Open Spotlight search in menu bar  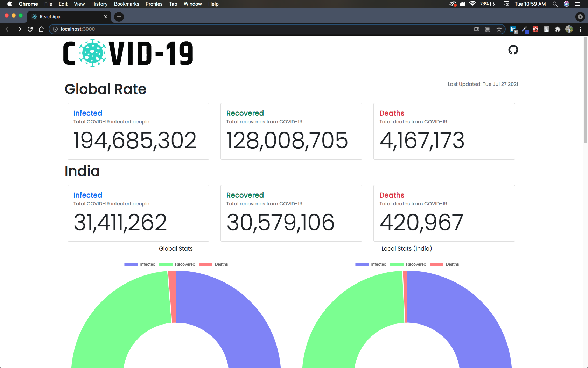pos(555,4)
